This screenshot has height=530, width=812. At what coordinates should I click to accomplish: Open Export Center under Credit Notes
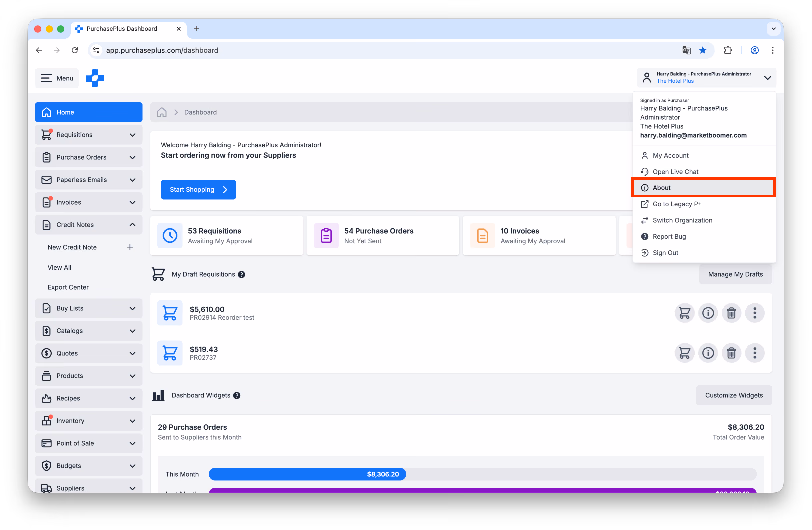click(x=68, y=287)
